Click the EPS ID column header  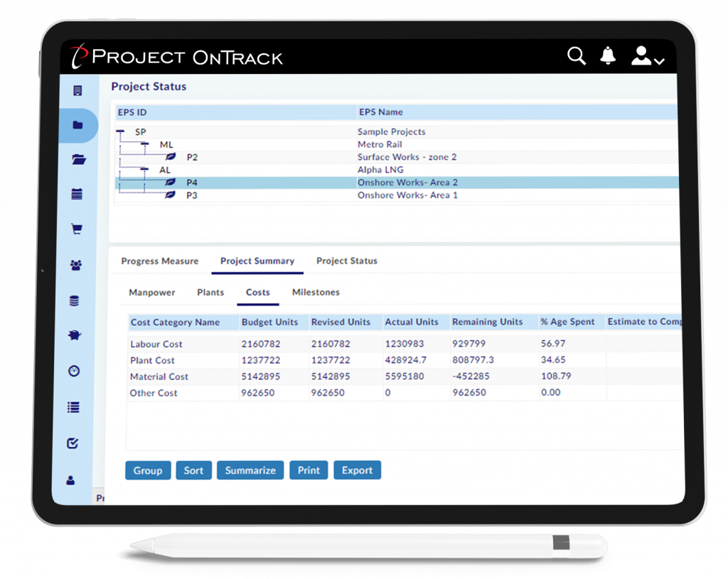point(236,112)
